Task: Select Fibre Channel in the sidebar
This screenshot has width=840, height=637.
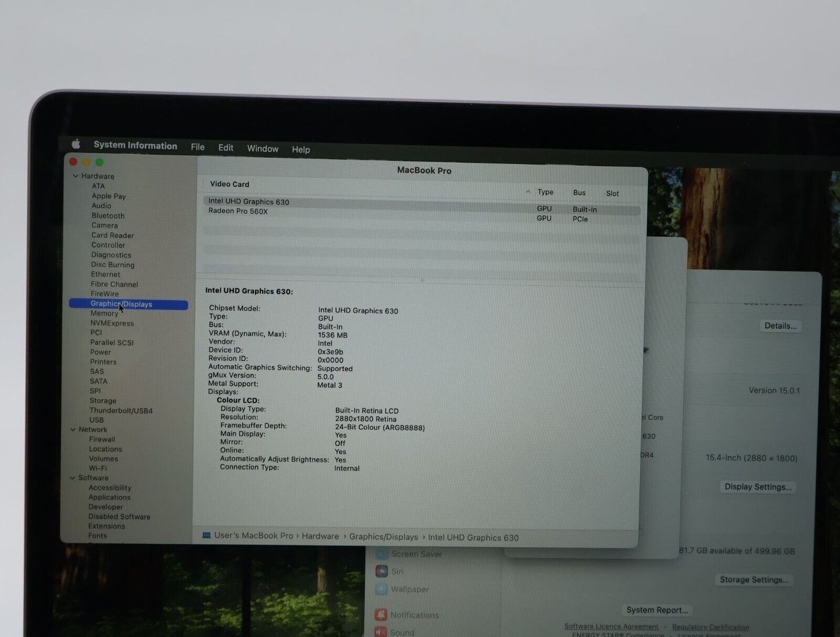Action: pos(115,284)
